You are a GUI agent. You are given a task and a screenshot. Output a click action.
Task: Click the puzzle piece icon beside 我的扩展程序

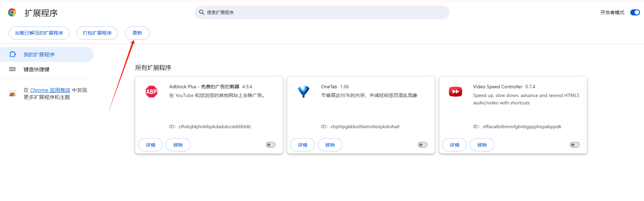(12, 54)
